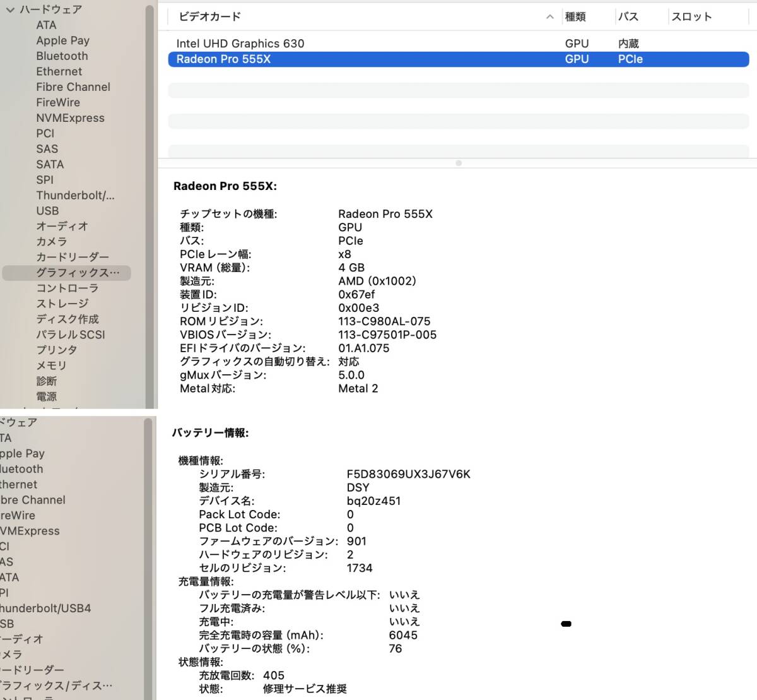
Task: Select highlighted グラフィックス… sidebar item
Action: pos(66,273)
